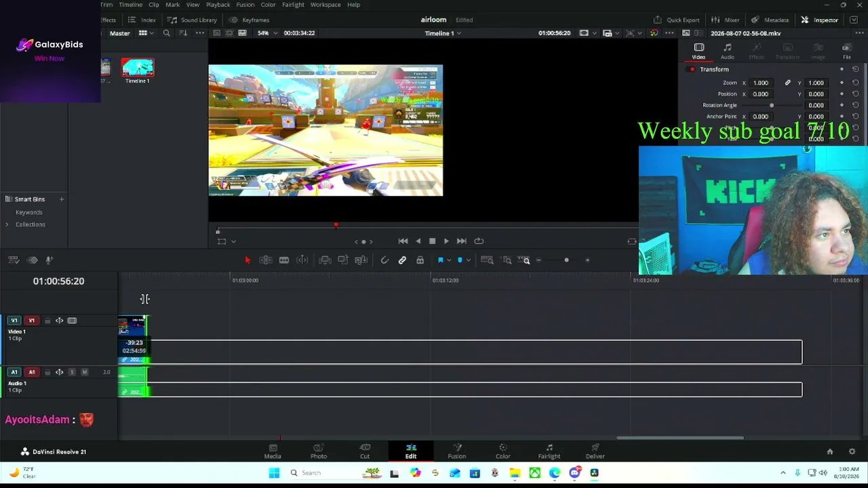Toggle Auto Track Selector on Video 1
This screenshot has width=868, height=488.
pyautogui.click(x=59, y=321)
